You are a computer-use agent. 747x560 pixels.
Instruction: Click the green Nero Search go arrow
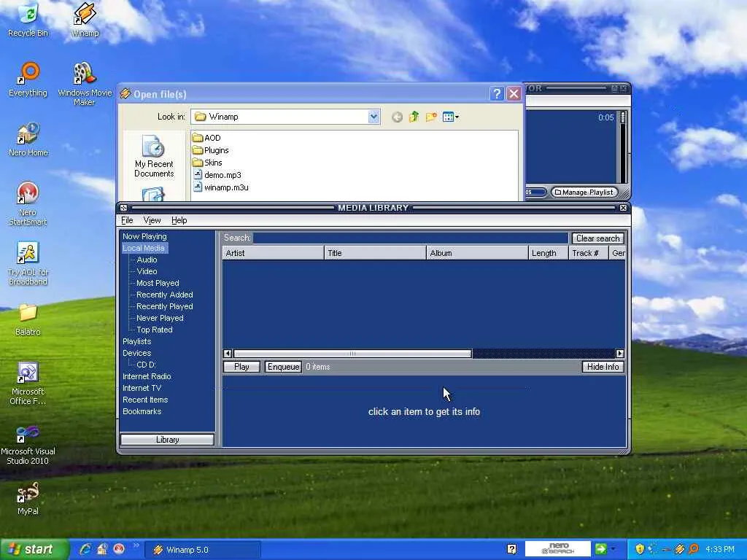tap(601, 549)
